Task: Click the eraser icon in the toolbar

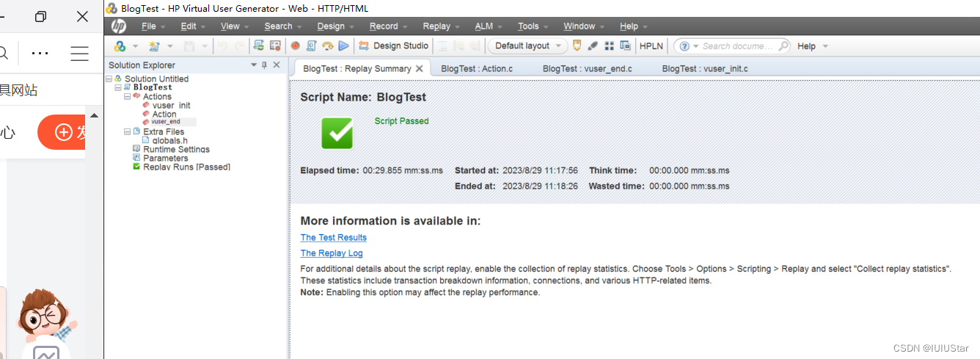Action: point(593,46)
